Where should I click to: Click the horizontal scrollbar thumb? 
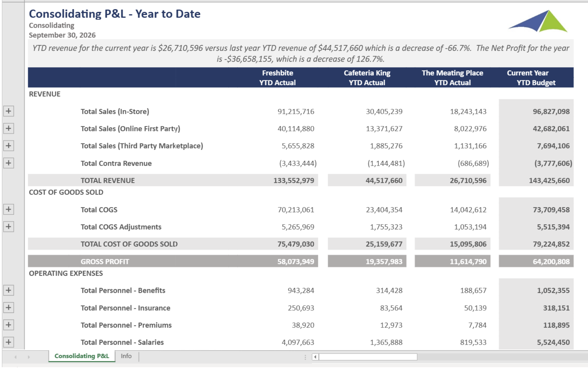[x=367, y=357]
